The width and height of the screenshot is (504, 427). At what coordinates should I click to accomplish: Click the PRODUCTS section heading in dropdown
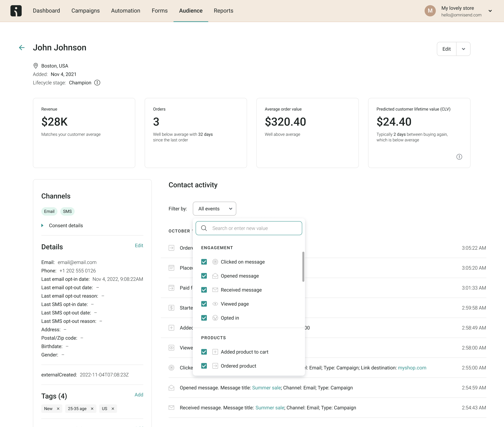click(x=213, y=338)
